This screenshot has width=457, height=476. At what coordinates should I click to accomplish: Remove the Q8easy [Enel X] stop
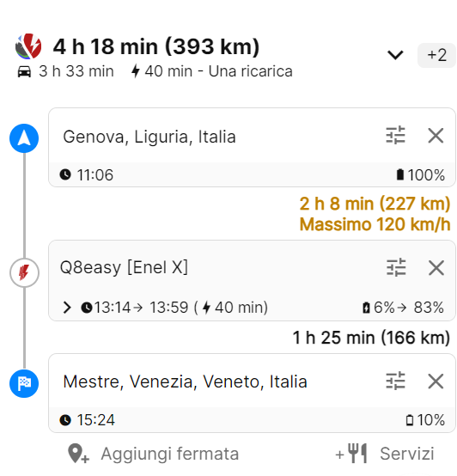point(436,268)
